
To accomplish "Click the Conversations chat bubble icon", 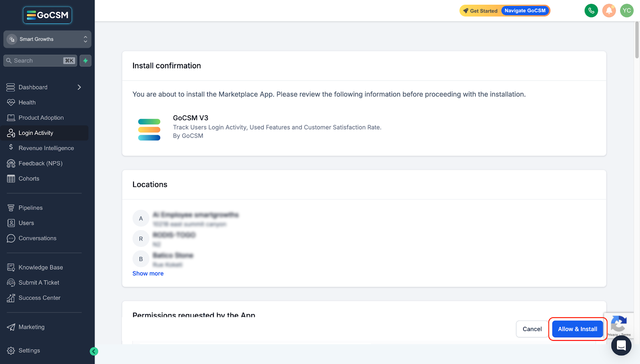I will pyautogui.click(x=11, y=238).
